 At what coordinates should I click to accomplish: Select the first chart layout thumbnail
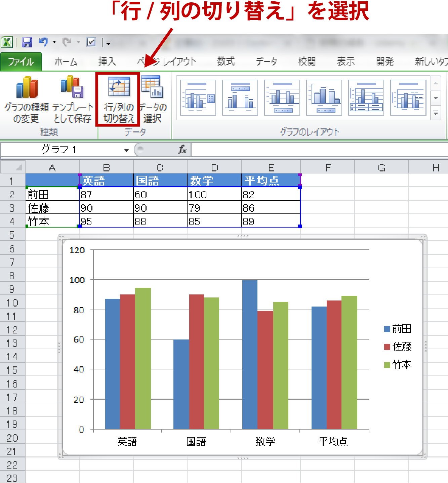point(198,97)
